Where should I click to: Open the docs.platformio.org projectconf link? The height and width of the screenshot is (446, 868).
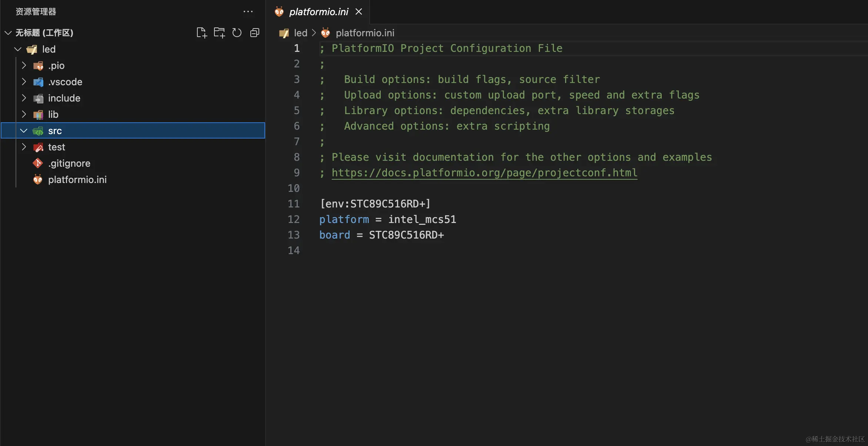(484, 173)
